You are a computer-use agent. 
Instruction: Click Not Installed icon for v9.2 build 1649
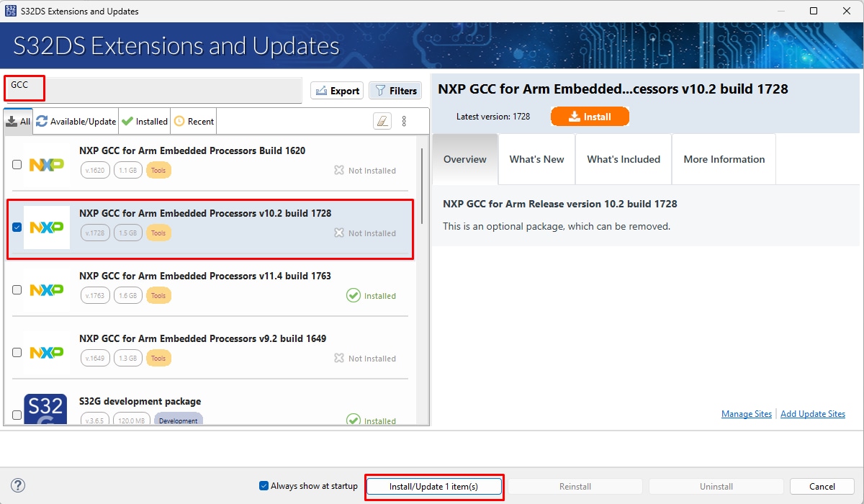coord(339,359)
